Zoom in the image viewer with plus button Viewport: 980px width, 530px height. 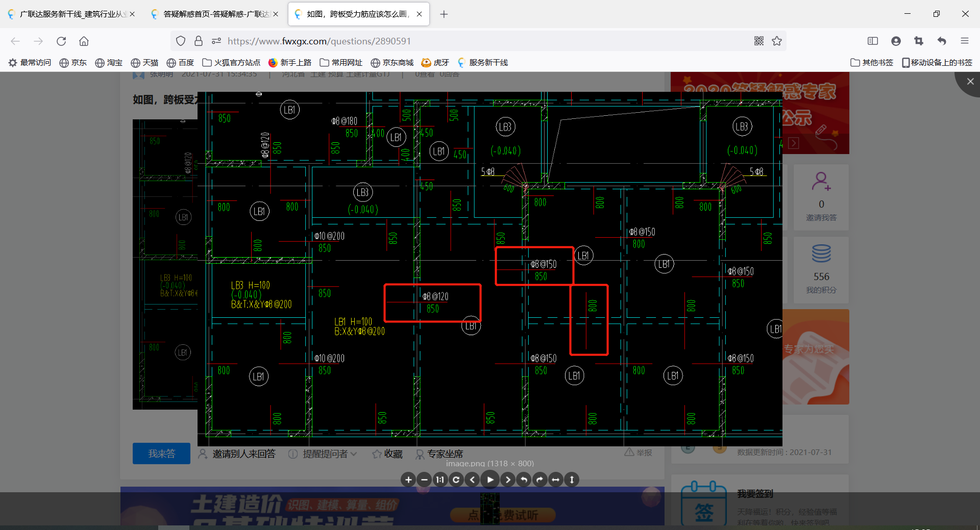pyautogui.click(x=408, y=479)
